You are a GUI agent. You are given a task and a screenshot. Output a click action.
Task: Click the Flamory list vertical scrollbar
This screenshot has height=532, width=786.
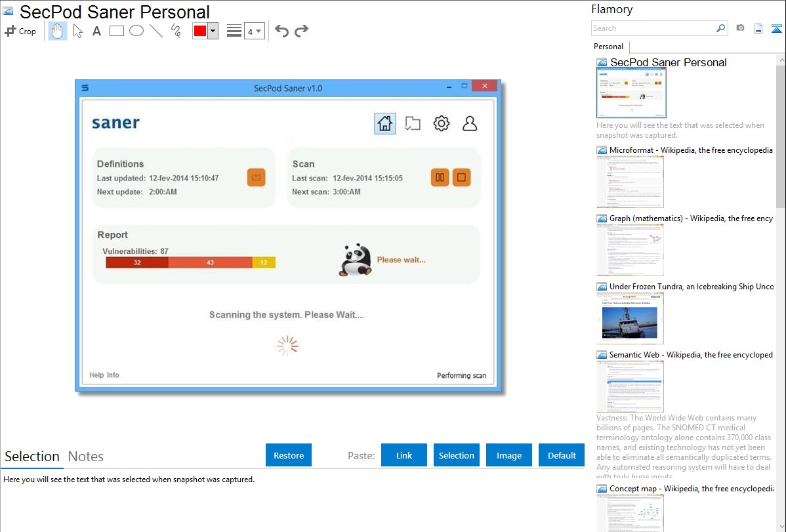click(x=781, y=135)
